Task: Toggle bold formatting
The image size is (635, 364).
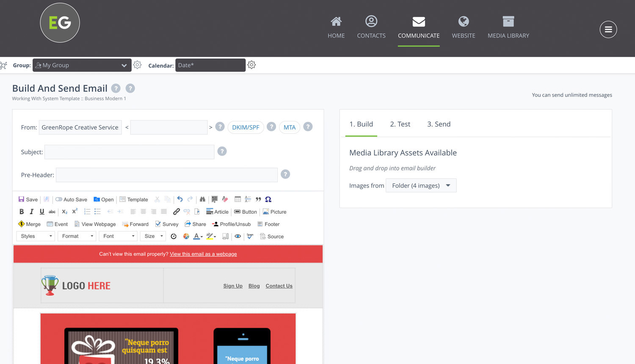Action: point(22,212)
